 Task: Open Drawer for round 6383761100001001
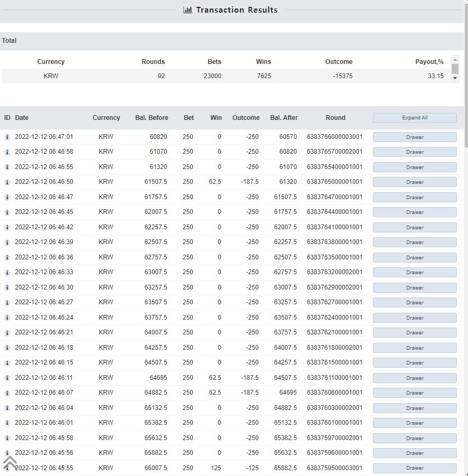click(415, 378)
